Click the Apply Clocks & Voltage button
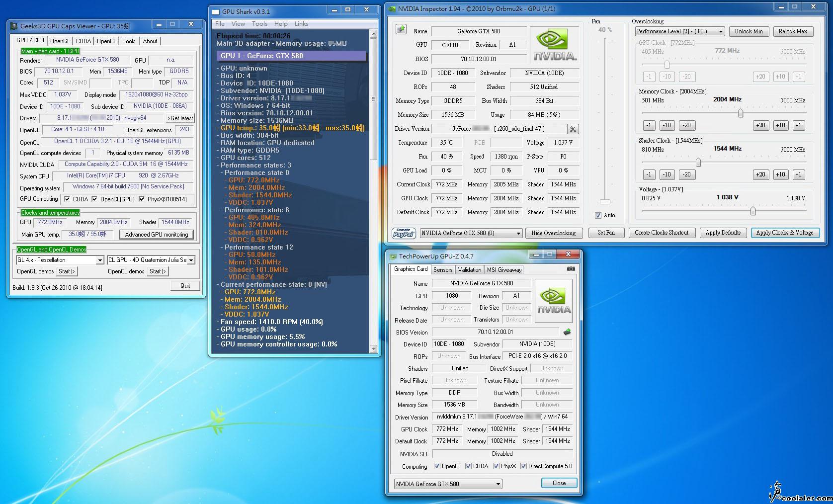The width and height of the screenshot is (833, 504). tap(784, 233)
